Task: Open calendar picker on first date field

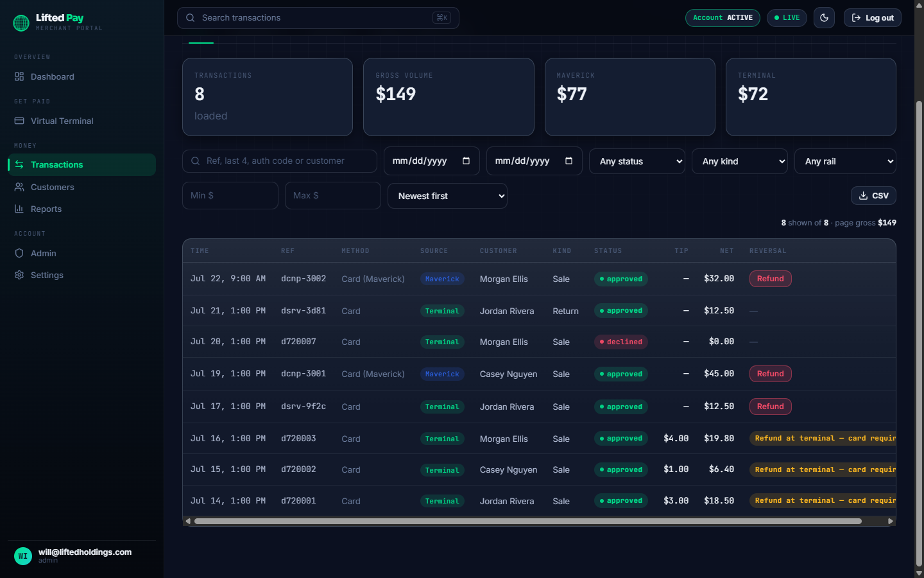Action: coord(466,161)
